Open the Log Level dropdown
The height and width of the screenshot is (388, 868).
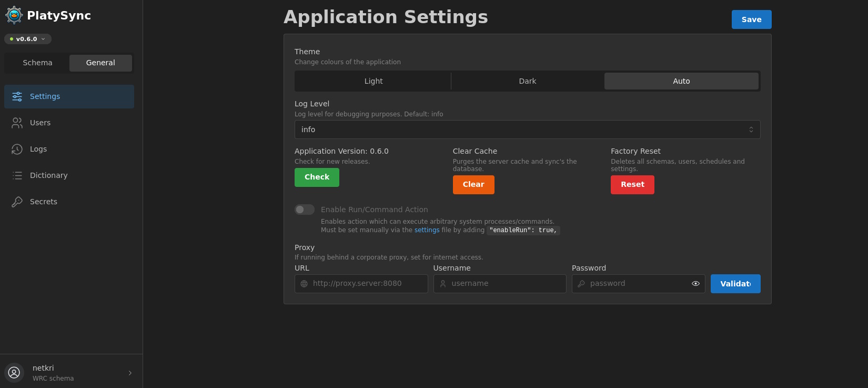click(x=528, y=130)
